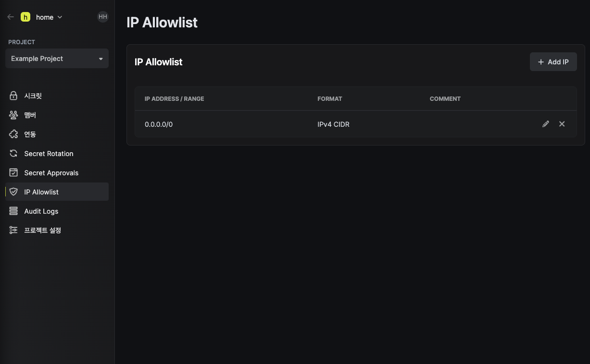This screenshot has width=590, height=364.
Task: Click the sliders icon for 프로젝트 설정
Action: point(13,231)
